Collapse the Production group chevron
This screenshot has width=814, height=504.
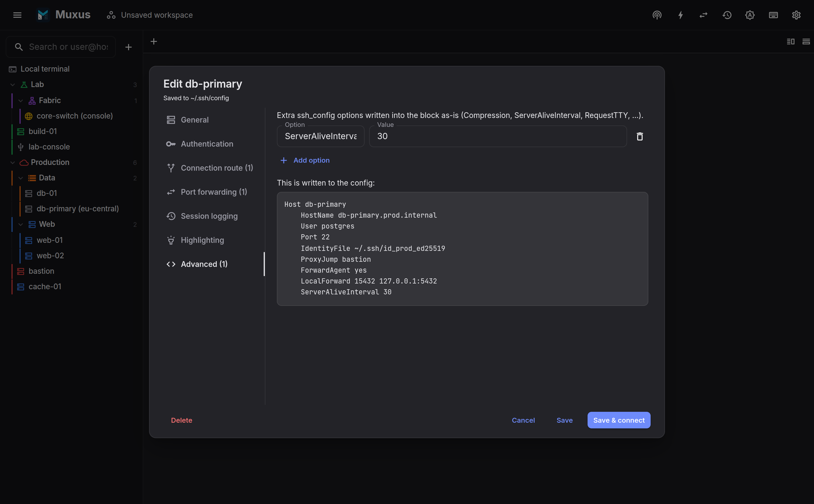13,162
